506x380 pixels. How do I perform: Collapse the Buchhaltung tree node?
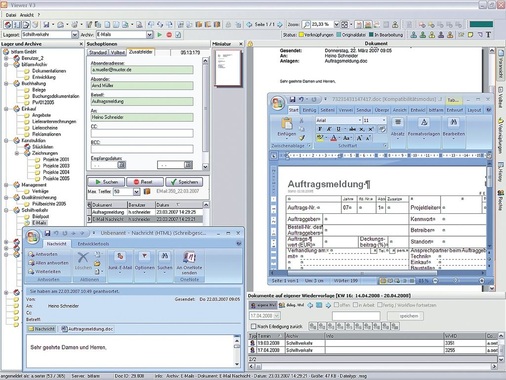6,84
